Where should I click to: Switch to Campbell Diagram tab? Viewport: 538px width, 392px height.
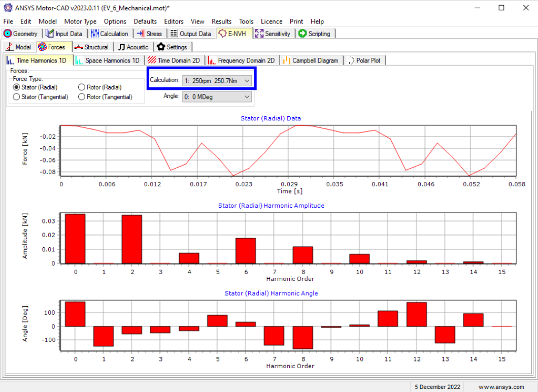click(x=311, y=61)
